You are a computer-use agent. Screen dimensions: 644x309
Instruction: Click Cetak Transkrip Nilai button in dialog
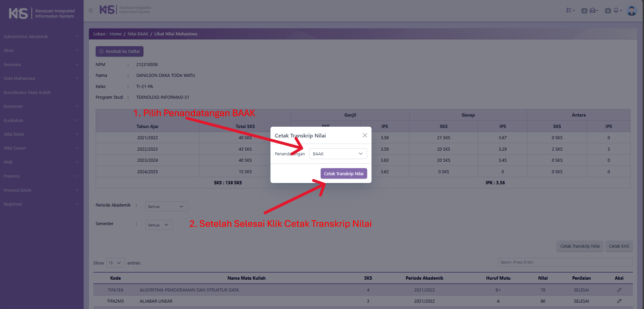point(344,174)
